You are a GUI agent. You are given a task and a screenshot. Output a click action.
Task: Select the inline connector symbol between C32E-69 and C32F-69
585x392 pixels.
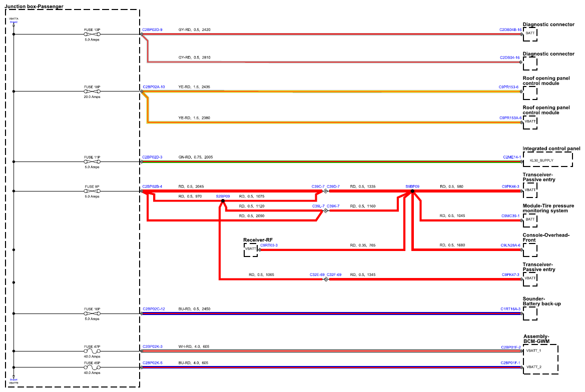326,279
